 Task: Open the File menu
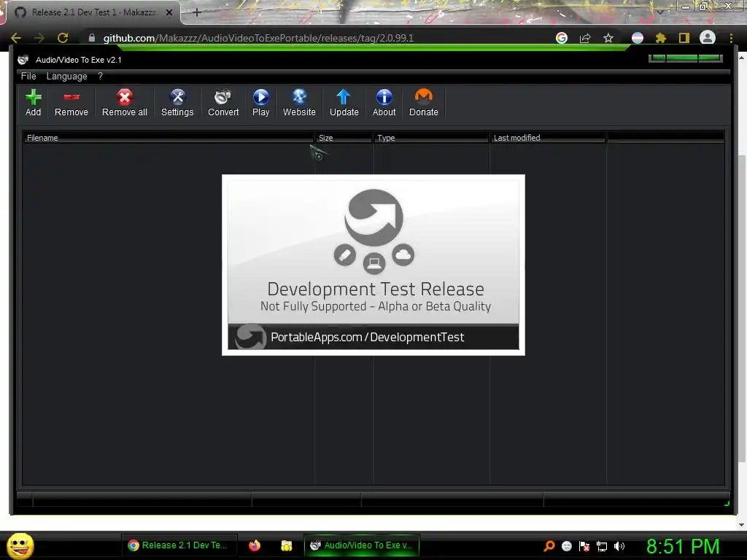(x=28, y=76)
